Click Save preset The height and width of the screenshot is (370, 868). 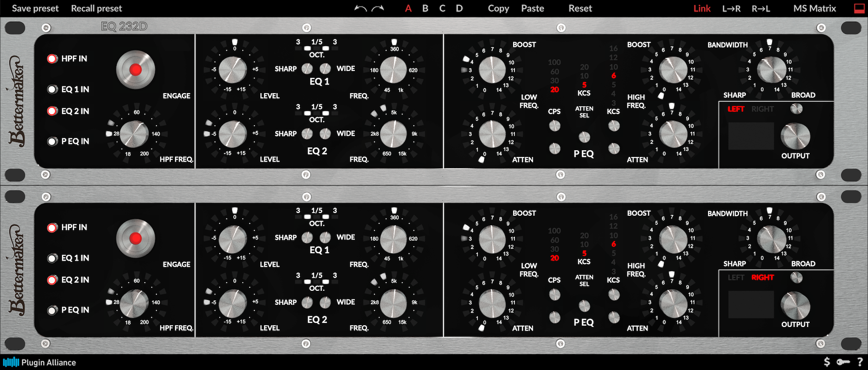click(x=35, y=8)
